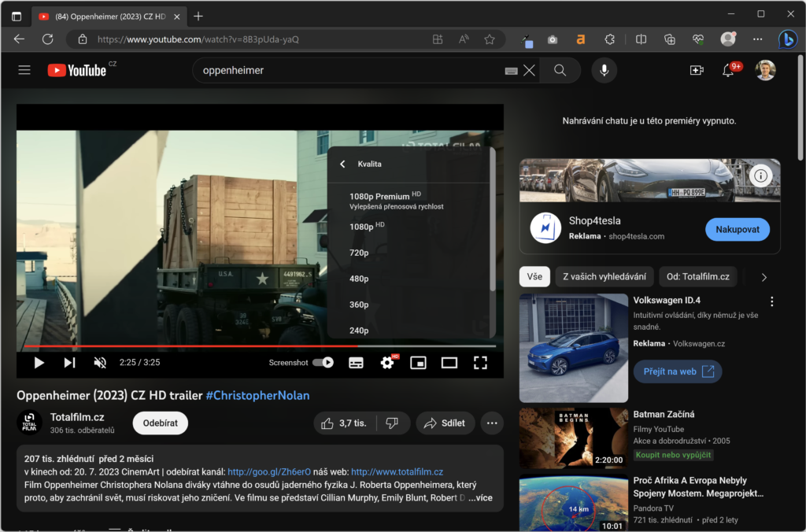This screenshot has width=806, height=532.
Task: Open the create video icon
Action: (x=697, y=70)
